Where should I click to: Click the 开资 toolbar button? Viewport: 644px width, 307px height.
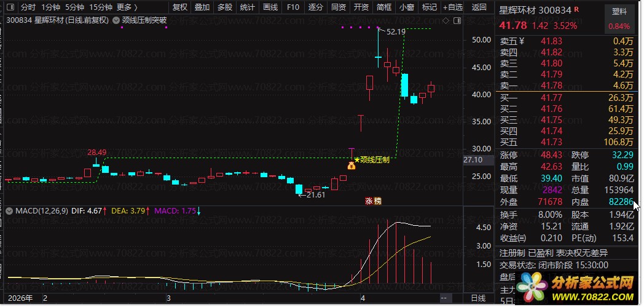point(361,7)
